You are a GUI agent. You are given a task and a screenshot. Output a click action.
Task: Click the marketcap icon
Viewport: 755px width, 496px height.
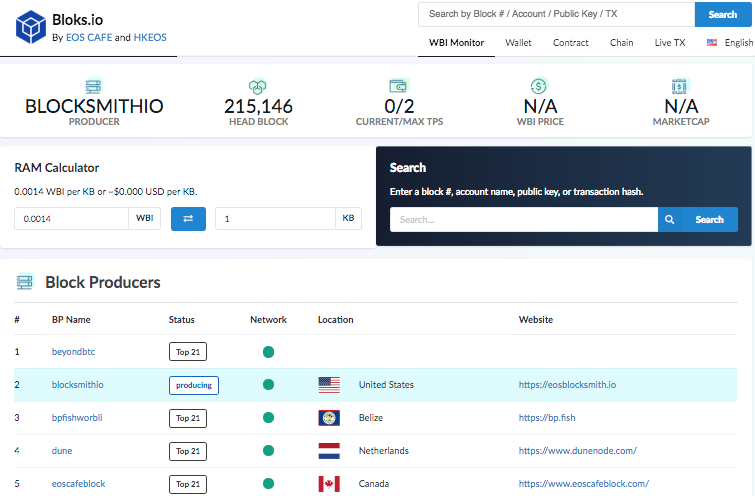click(x=681, y=87)
